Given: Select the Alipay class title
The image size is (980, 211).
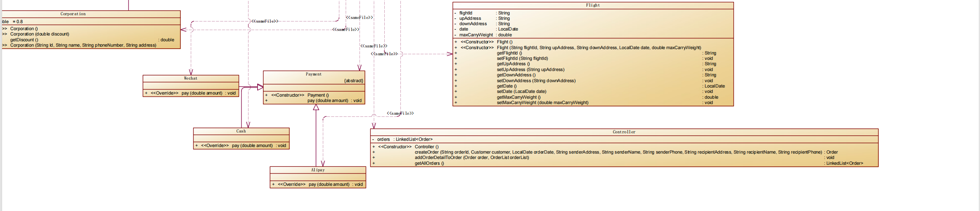Looking at the screenshot, I should pyautogui.click(x=318, y=170).
